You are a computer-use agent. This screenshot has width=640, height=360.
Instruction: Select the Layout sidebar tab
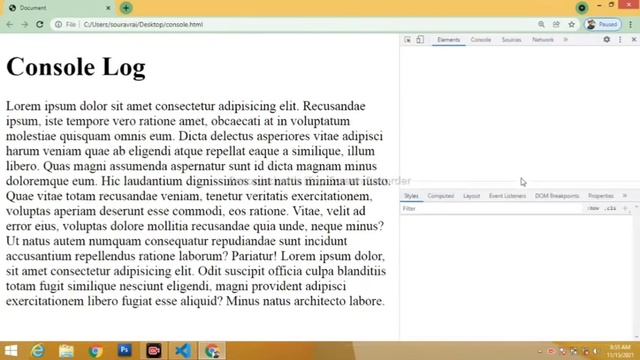click(x=471, y=196)
